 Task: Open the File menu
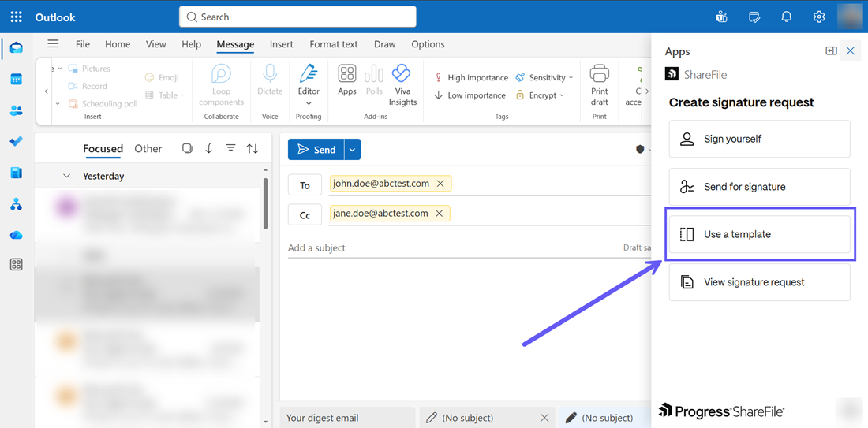click(x=83, y=44)
